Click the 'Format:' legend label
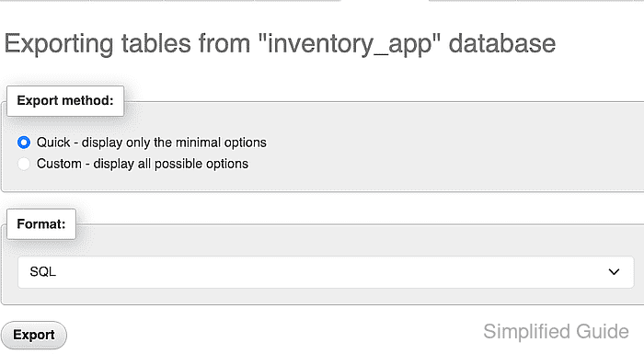The width and height of the screenshot is (644, 354). 41,223
